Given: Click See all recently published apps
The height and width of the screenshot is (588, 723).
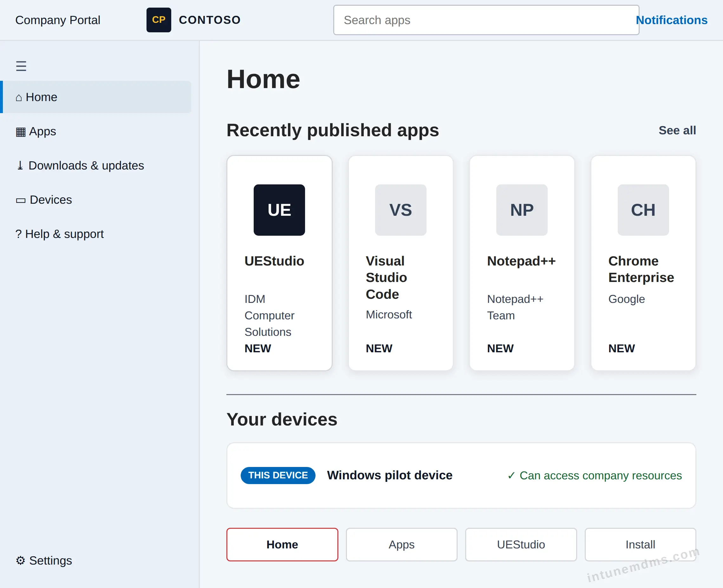Looking at the screenshot, I should click(677, 131).
